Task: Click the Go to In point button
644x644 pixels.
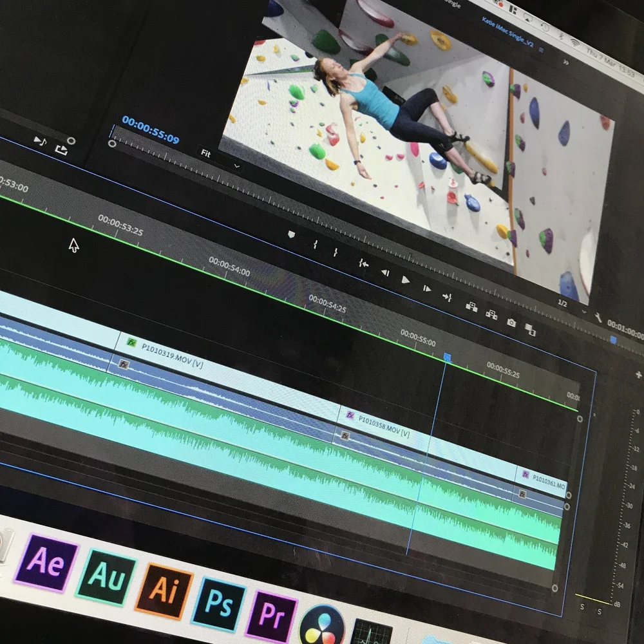Action: (363, 263)
